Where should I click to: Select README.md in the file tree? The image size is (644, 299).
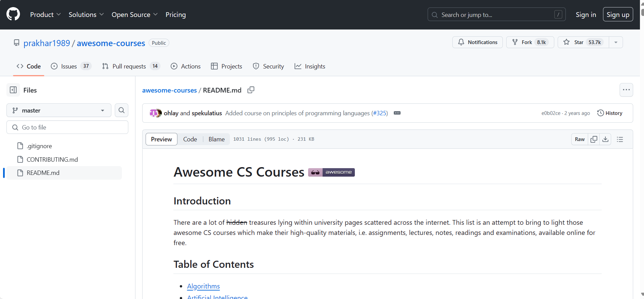tap(64, 173)
